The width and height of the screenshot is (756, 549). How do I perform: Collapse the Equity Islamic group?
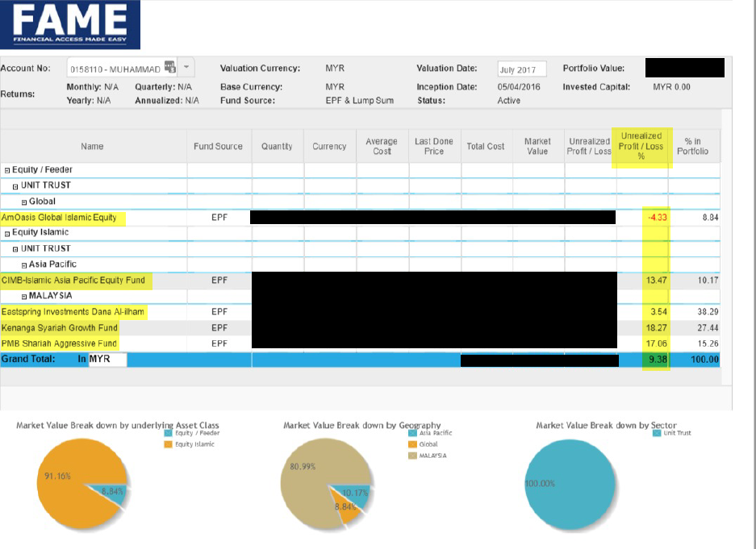pos(7,233)
